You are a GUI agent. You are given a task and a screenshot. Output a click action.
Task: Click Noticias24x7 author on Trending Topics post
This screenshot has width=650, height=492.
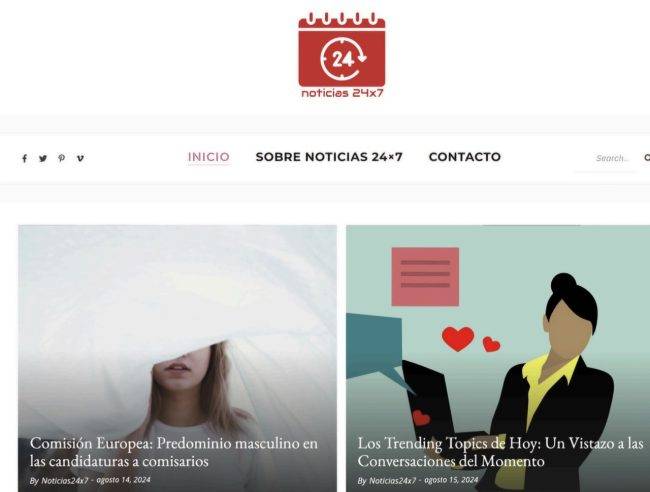[392, 480]
